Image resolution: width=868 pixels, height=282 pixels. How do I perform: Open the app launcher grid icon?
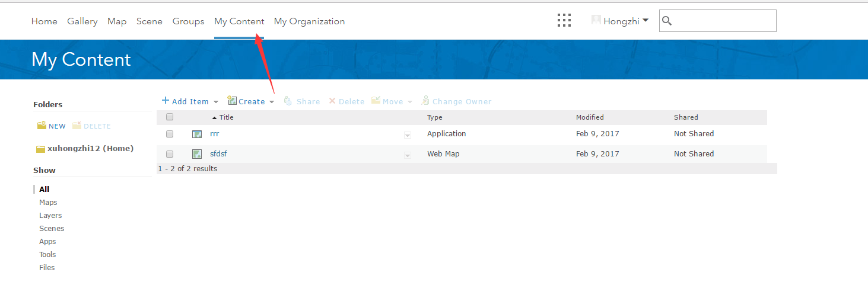tap(564, 21)
